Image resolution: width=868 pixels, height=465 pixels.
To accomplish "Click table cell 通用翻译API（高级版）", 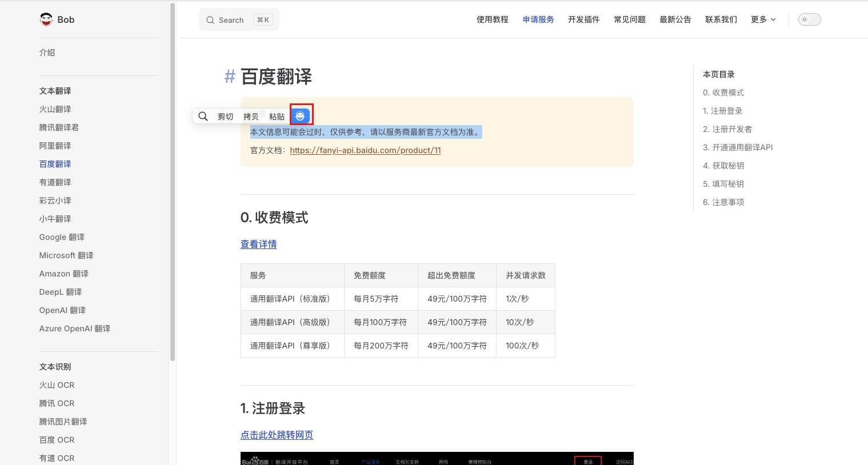I will pos(293,322).
